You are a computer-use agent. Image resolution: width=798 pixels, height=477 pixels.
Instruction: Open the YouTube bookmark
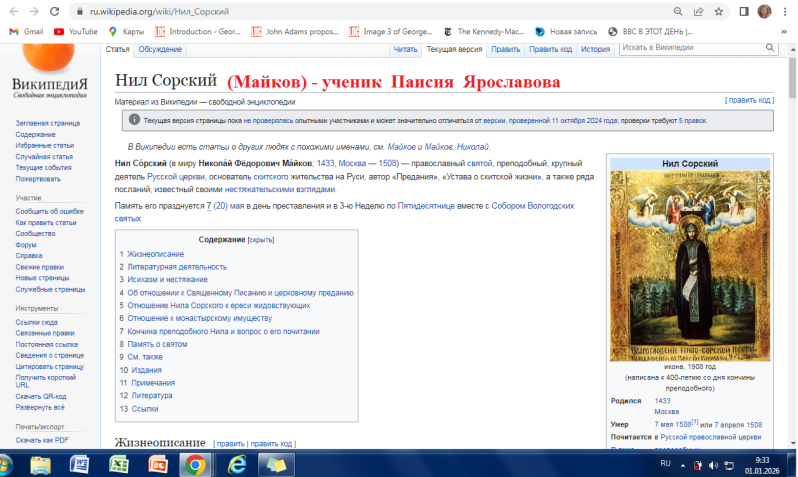point(76,31)
